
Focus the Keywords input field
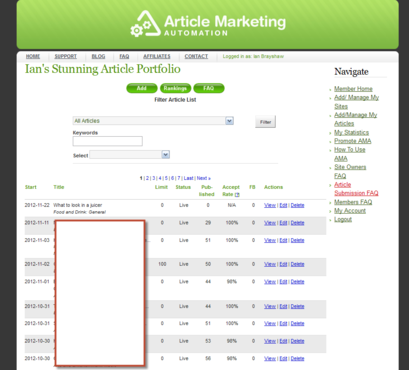click(108, 141)
